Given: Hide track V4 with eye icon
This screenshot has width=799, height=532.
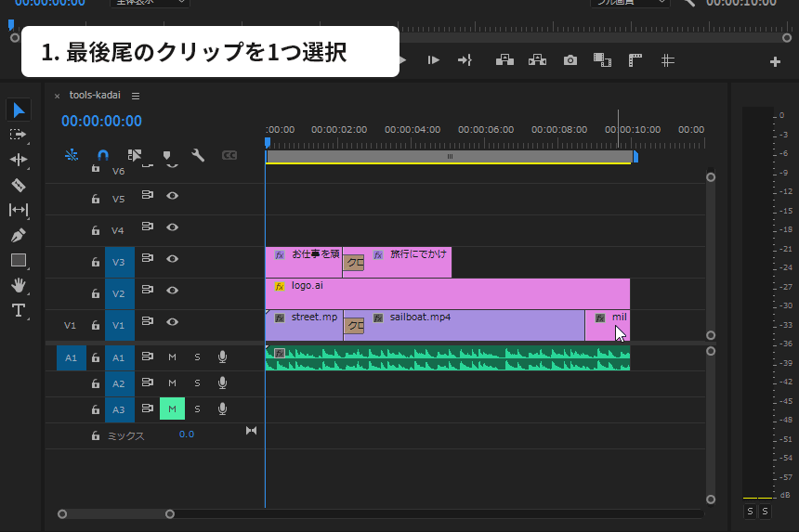Looking at the screenshot, I should tap(172, 227).
